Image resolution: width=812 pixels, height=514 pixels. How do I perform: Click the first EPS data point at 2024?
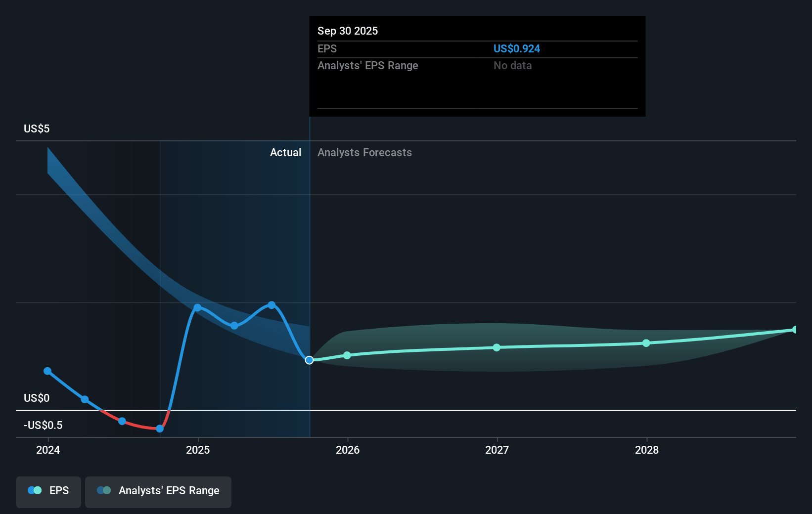47,371
